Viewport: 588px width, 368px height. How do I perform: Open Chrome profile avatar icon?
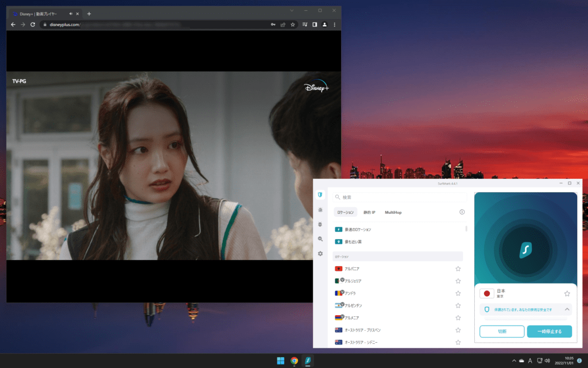[324, 24]
